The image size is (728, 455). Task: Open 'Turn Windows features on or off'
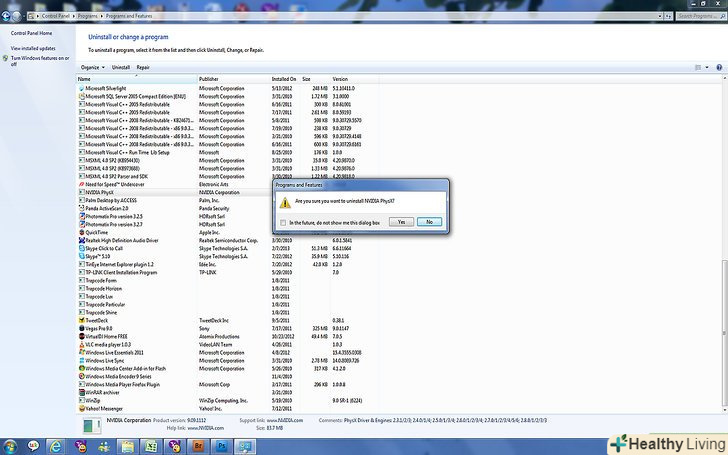pos(40,60)
